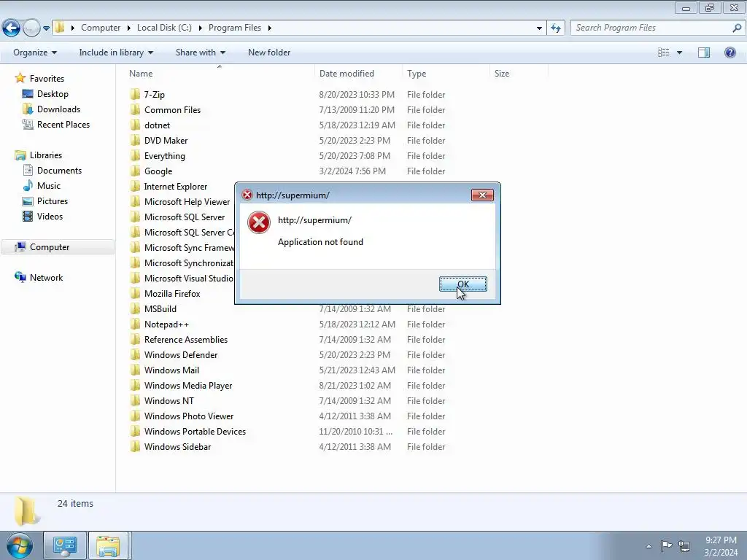
Task: Expand the address bar previous locations dropdown
Action: [x=539, y=28]
